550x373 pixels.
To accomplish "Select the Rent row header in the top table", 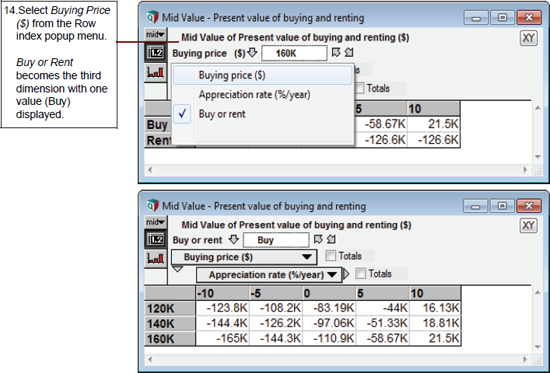I will tap(158, 140).
